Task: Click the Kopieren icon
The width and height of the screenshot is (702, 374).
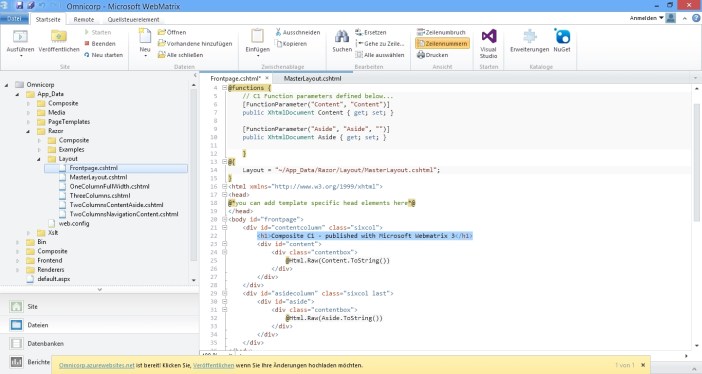Action: 278,43
